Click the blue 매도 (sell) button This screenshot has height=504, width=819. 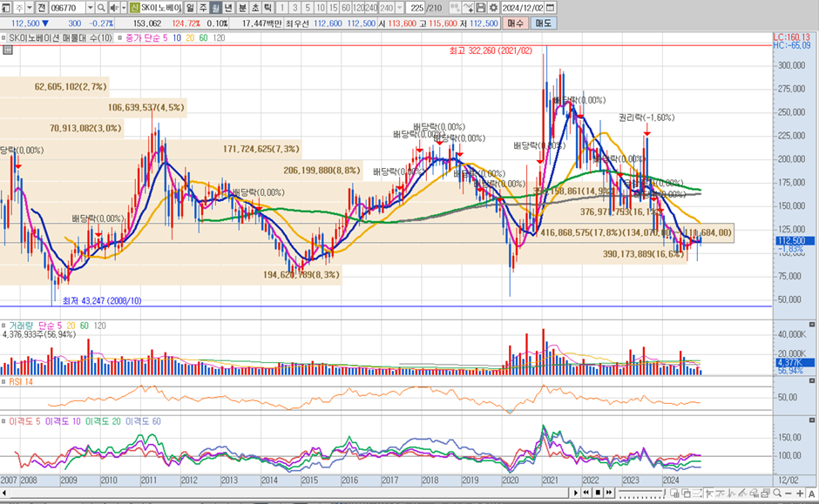(544, 23)
